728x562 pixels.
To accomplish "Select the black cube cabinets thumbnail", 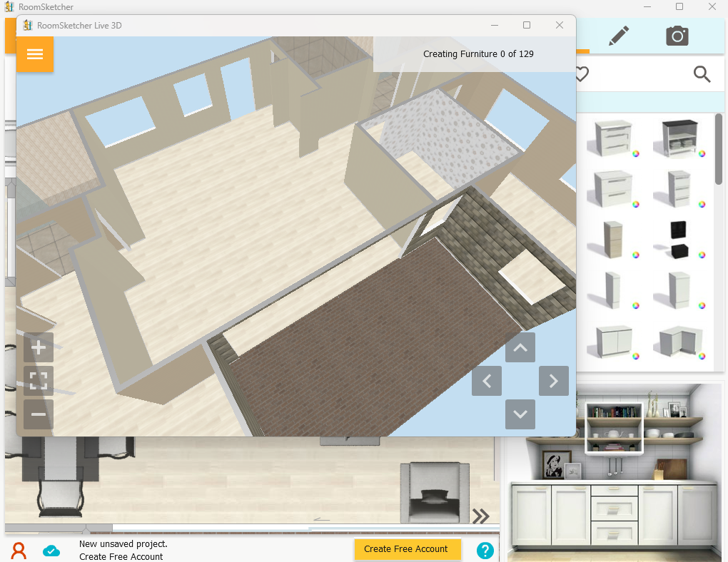I will pos(677,240).
